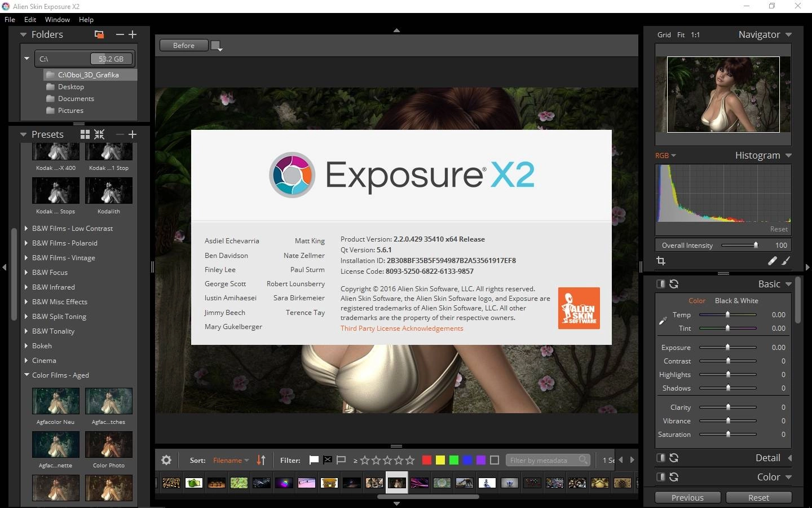Expand Bokeh presets category

click(x=27, y=346)
